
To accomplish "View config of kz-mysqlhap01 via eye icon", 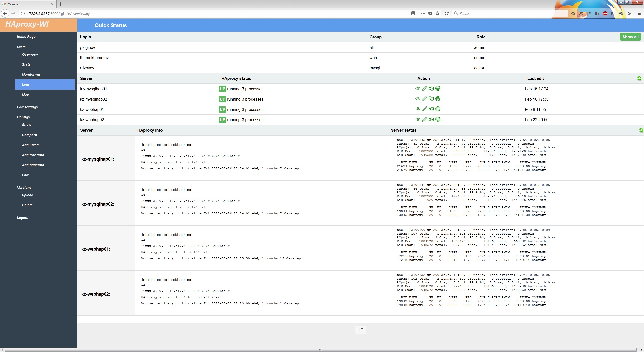I will click(418, 88).
